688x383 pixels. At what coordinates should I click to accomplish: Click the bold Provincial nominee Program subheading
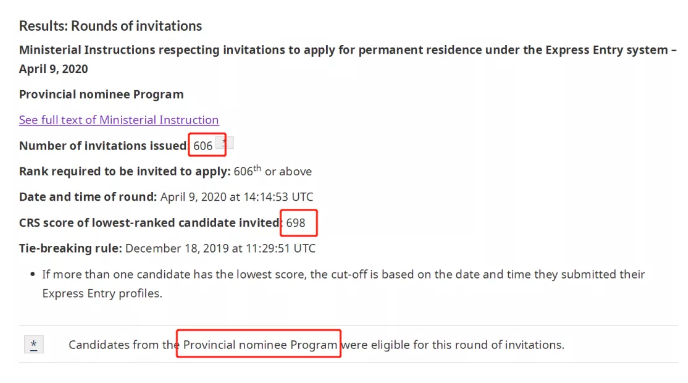coord(101,94)
